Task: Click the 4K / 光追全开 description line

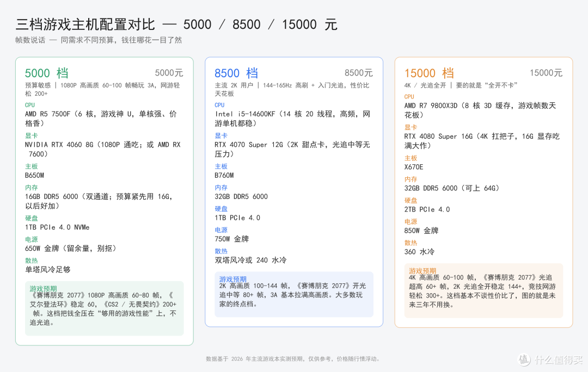Action: 461,85
